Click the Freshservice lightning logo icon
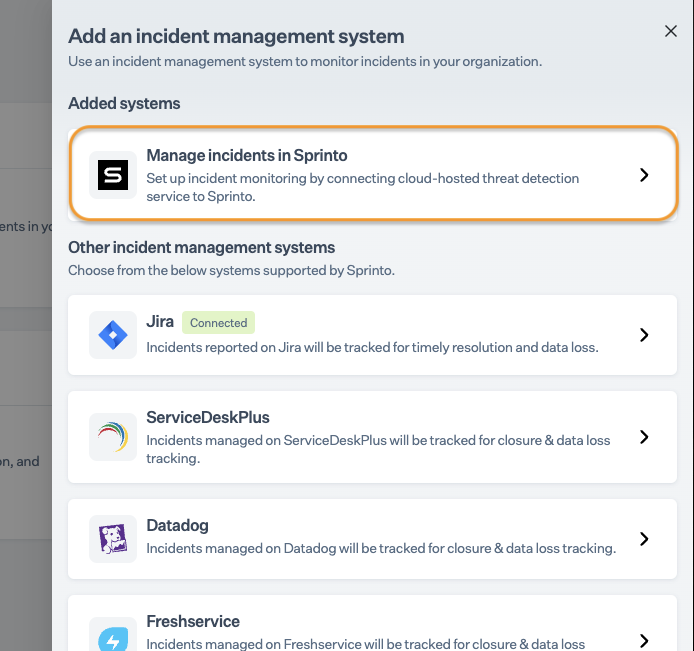The width and height of the screenshot is (694, 651). coord(113,637)
